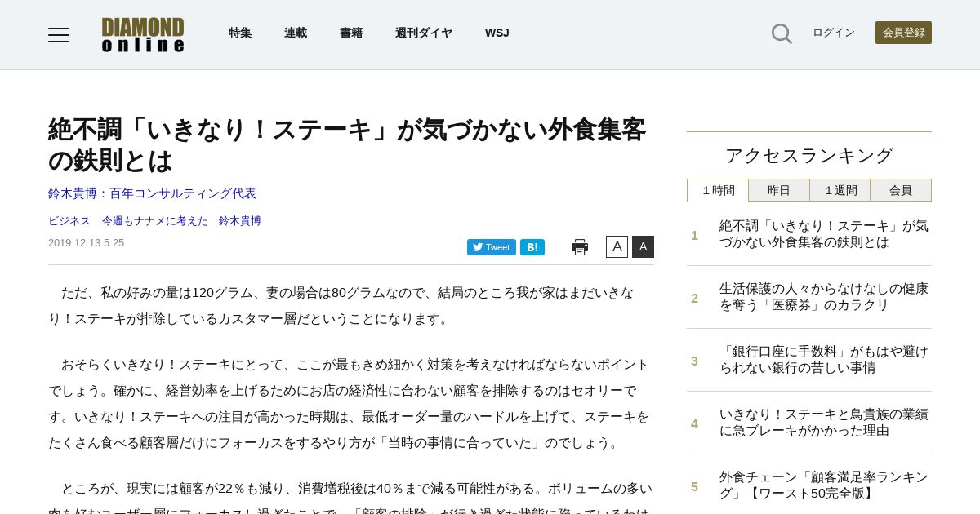Open the 鈴木貴博 tag link
The height and width of the screenshot is (514, 980).
(x=240, y=221)
